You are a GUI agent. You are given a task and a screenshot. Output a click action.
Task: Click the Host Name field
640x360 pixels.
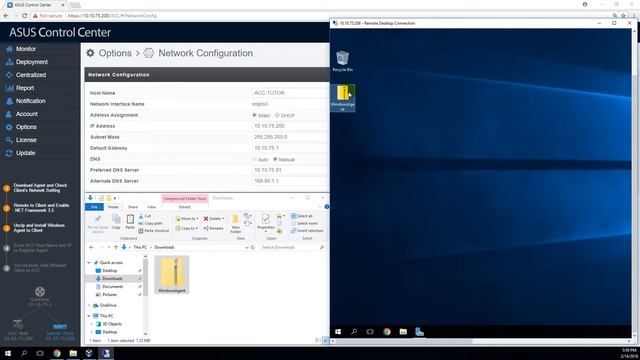point(290,93)
